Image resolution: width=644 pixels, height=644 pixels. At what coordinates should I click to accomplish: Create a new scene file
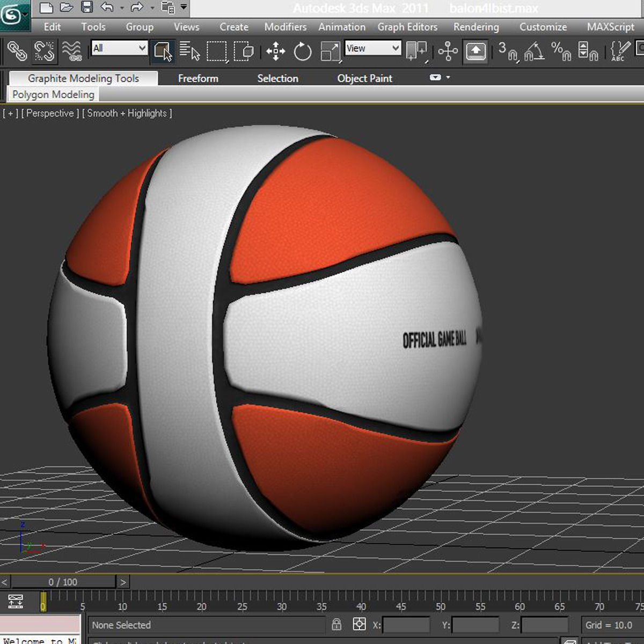point(46,8)
